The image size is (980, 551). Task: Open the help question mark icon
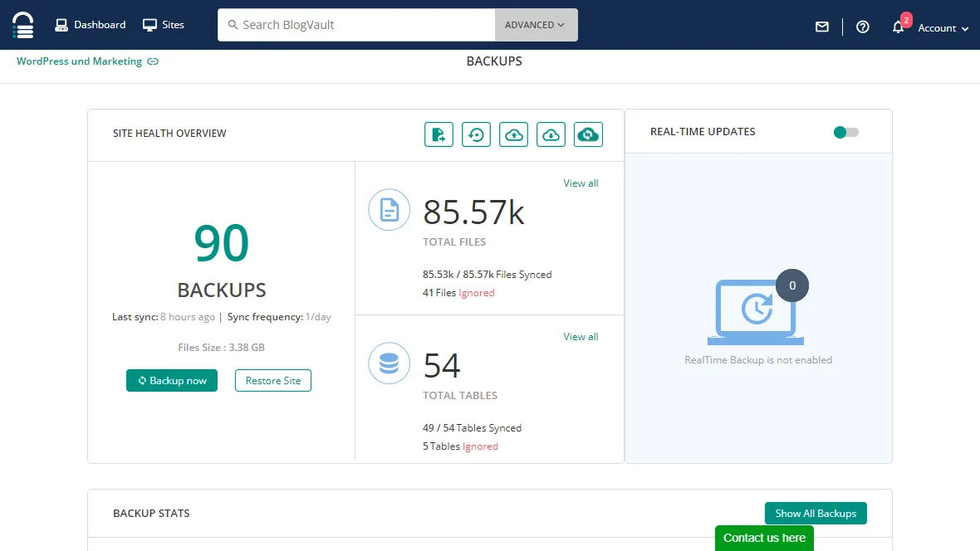[x=863, y=27]
